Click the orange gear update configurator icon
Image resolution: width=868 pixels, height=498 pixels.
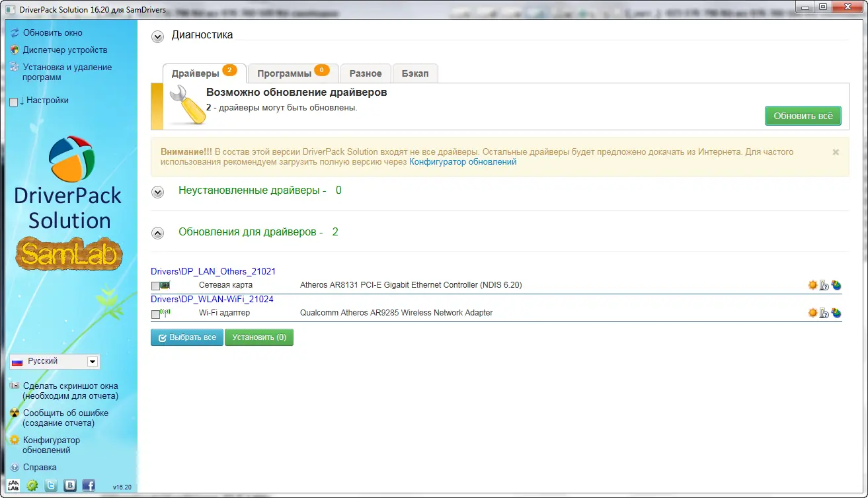15,440
